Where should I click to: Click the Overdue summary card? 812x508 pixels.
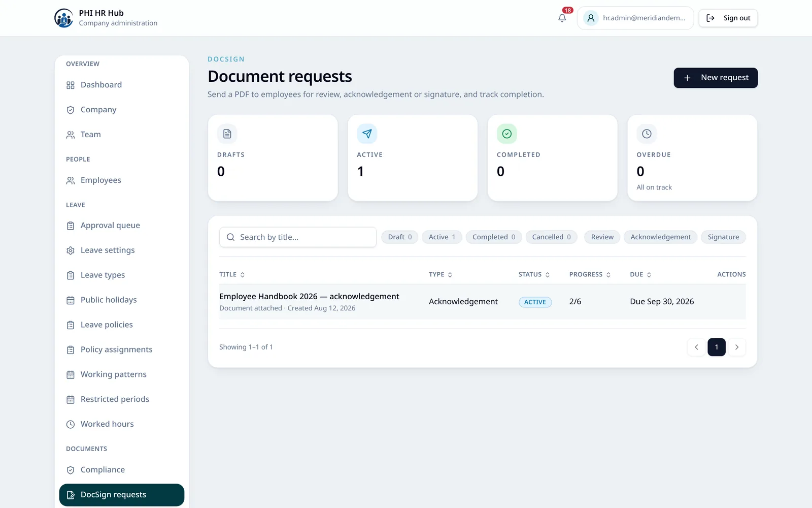[692, 157]
